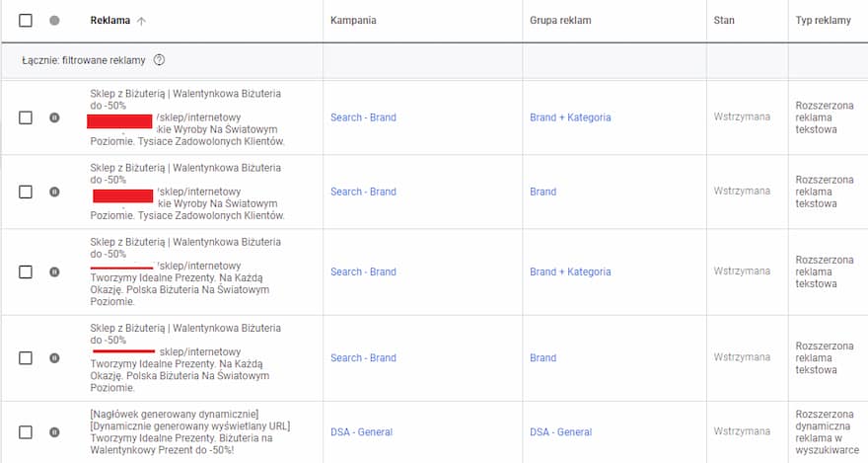Viewport: 868px width, 463px height.
Task: Select checkbox for Zadowolonych Klientów ad in Brand group
Action: [x=26, y=192]
